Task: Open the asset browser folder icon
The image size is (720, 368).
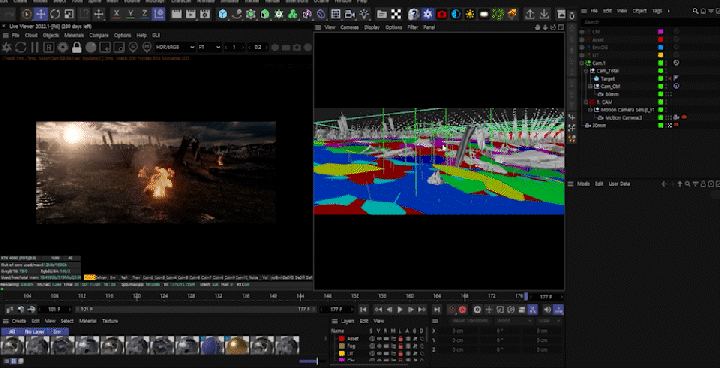Action: click(x=382, y=14)
